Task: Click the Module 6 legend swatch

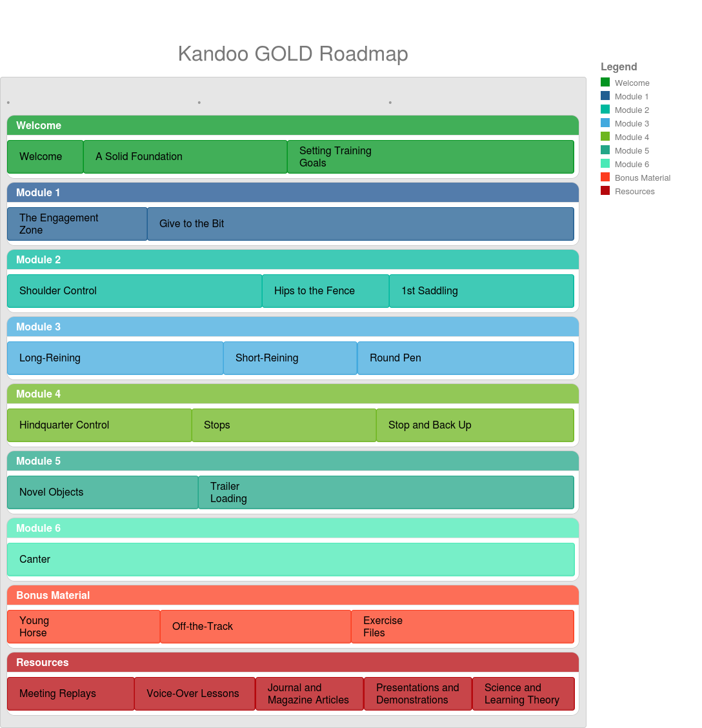Action: point(605,163)
